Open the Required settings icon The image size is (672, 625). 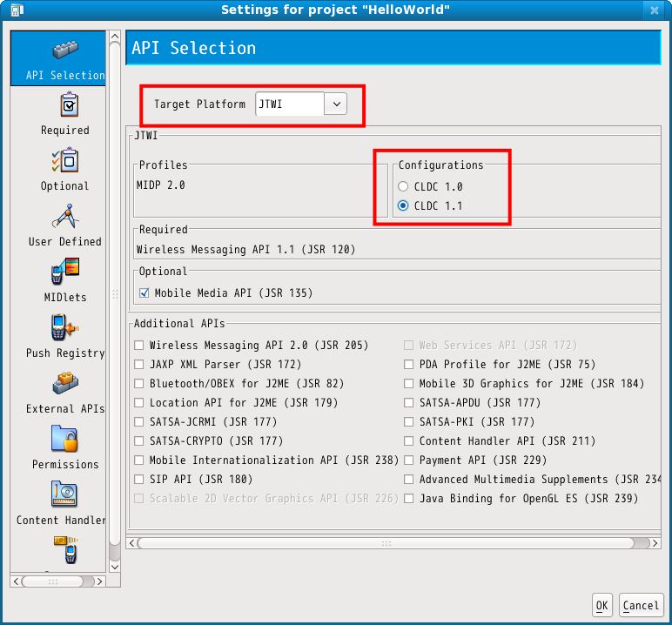point(64,107)
